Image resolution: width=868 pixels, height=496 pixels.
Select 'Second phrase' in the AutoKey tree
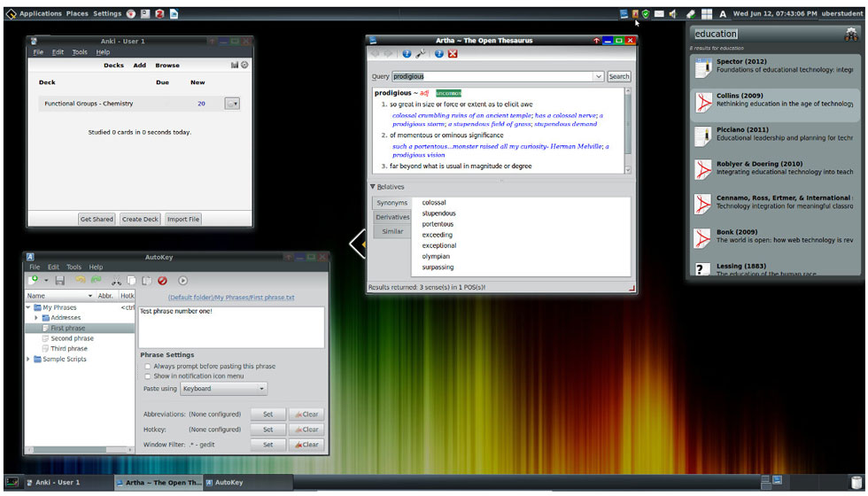click(x=72, y=338)
